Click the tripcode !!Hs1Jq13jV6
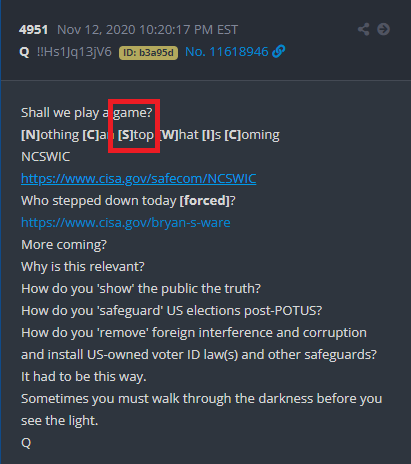Screen dimensions: 411x464 point(74,52)
